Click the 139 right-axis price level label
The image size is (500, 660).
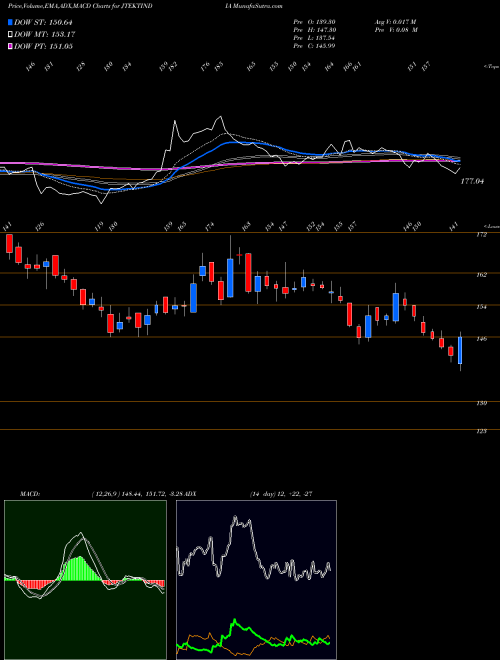pyautogui.click(x=482, y=403)
